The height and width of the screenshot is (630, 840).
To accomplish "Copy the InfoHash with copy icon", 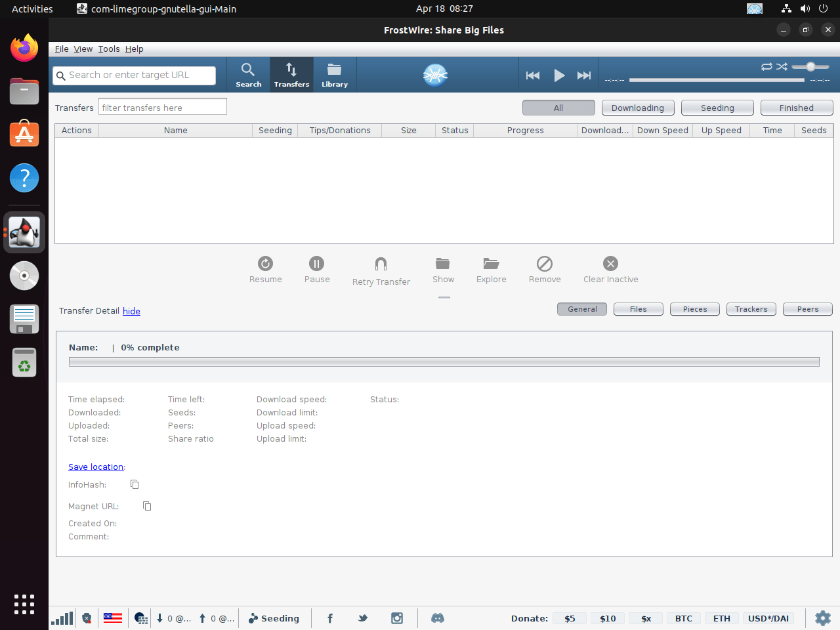I will [x=135, y=484].
